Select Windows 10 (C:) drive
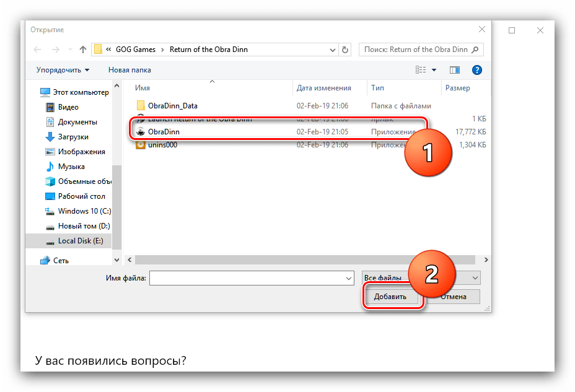Viewport: 575px width, 392px height. click(84, 211)
